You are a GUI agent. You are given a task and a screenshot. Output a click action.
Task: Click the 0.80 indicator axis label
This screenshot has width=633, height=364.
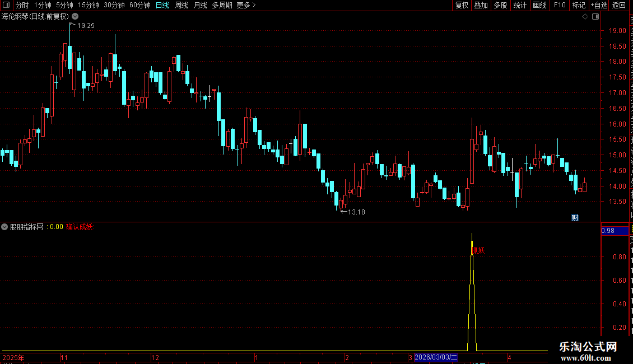coord(620,256)
